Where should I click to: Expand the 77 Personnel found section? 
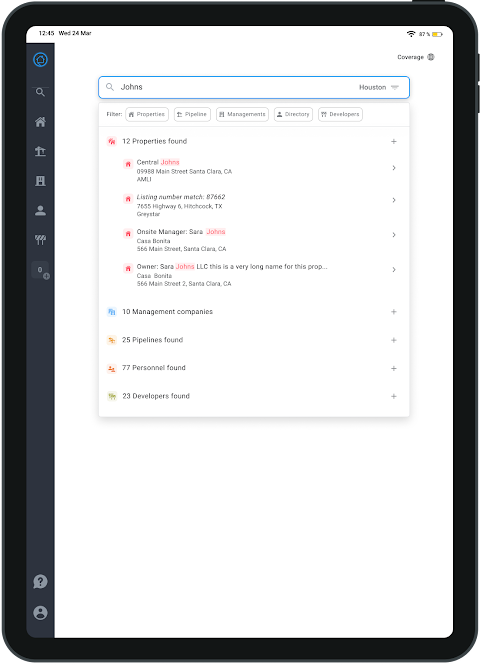tap(393, 369)
